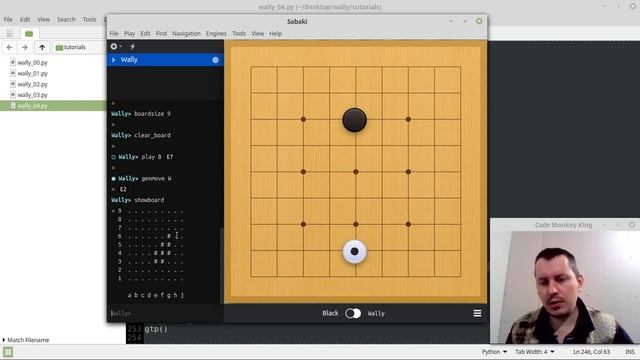Open the editor's View menu
Screen dimensions: 640x360
43,19
